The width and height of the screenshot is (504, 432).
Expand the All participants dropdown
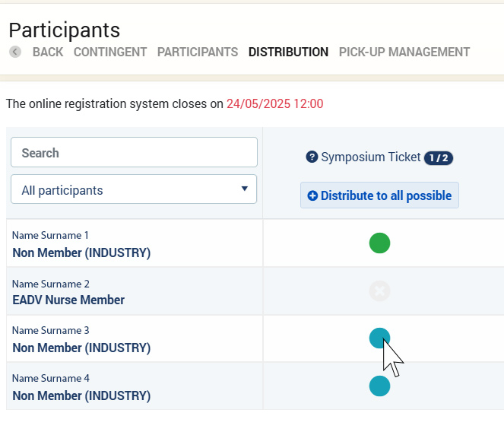click(x=134, y=190)
